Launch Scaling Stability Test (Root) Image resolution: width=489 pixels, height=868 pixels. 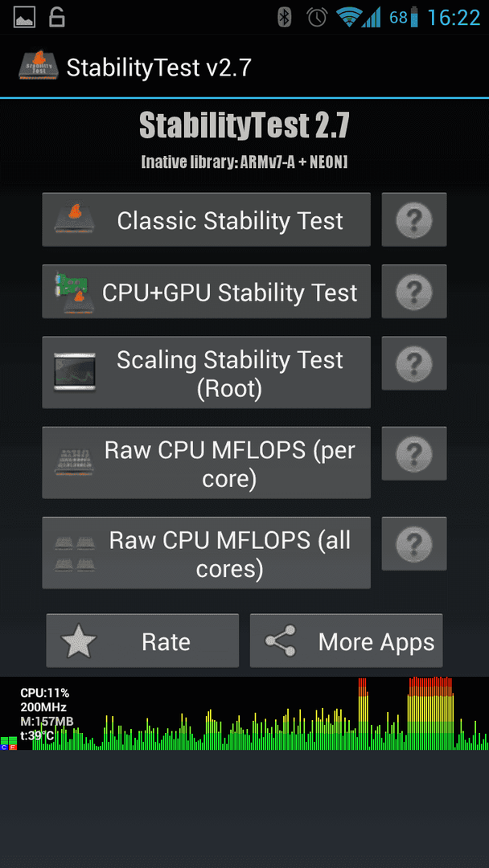click(207, 372)
